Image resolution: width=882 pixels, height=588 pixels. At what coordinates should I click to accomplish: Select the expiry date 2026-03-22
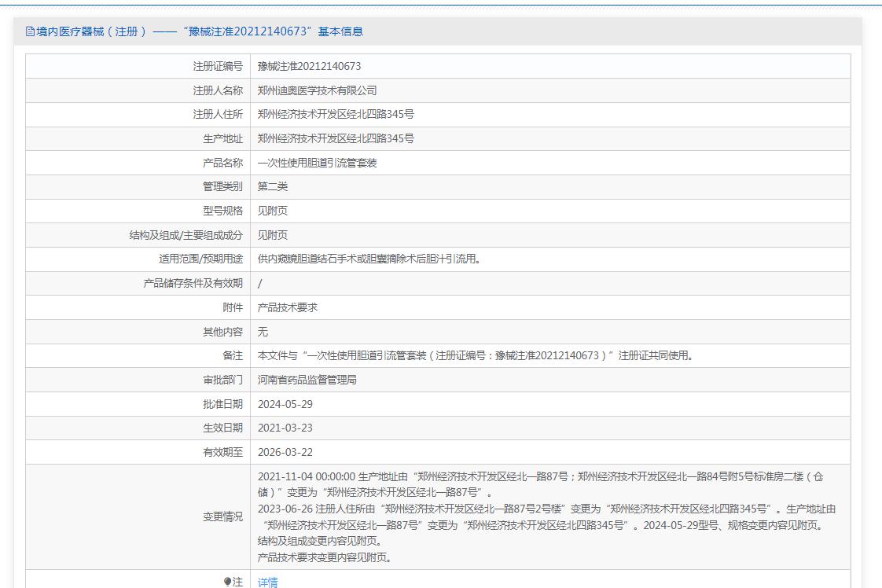[285, 452]
